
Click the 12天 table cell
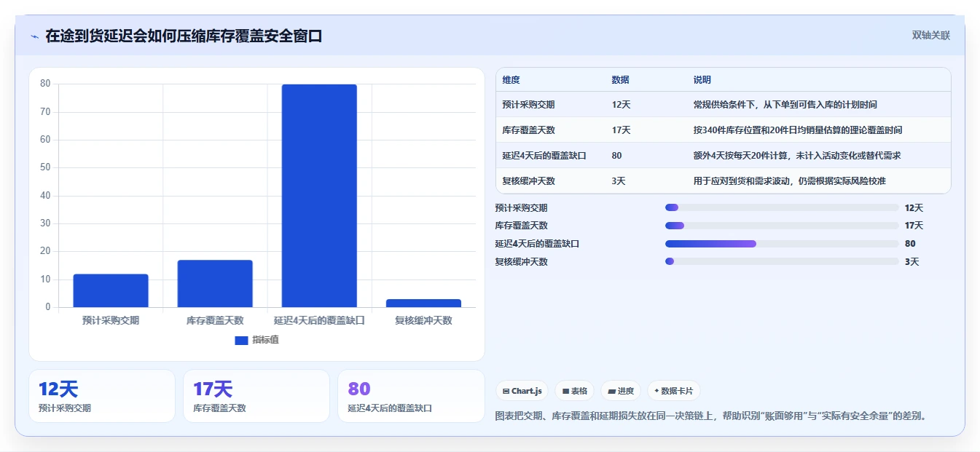pyautogui.click(x=622, y=105)
